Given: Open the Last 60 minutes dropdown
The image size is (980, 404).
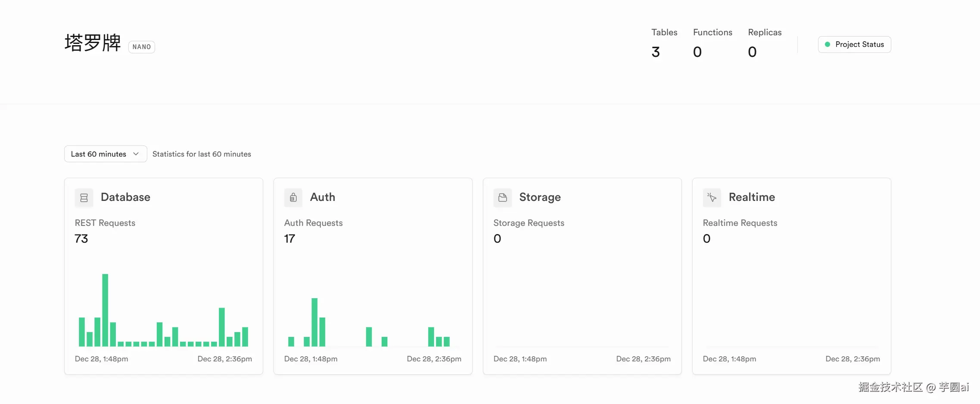Looking at the screenshot, I should click(105, 154).
